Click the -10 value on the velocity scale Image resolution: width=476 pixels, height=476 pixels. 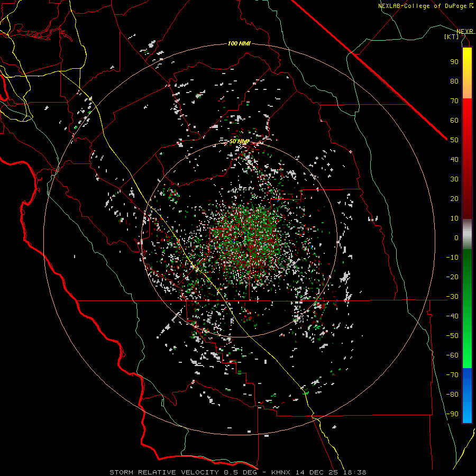[452, 258]
